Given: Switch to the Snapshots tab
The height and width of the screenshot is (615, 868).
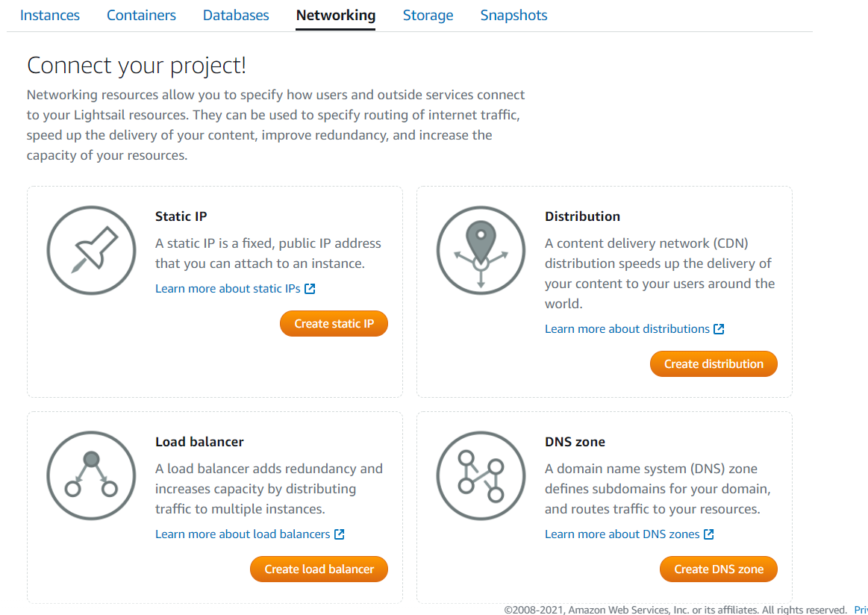Looking at the screenshot, I should coord(513,15).
